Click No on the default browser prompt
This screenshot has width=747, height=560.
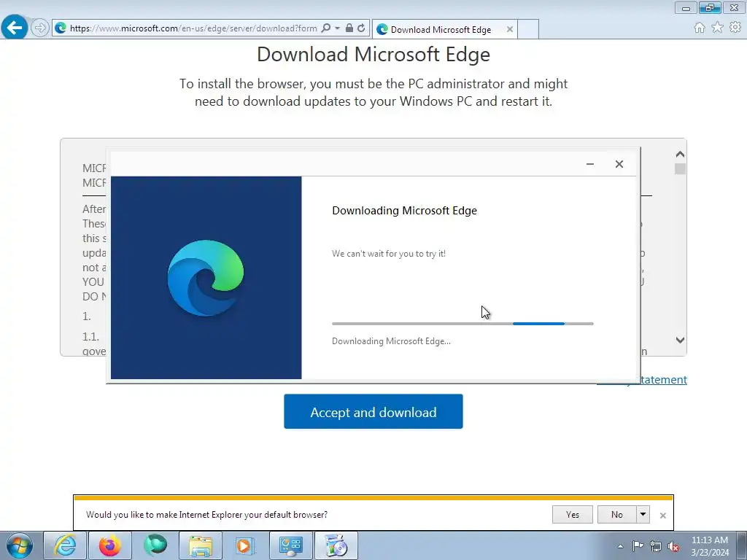click(x=617, y=514)
